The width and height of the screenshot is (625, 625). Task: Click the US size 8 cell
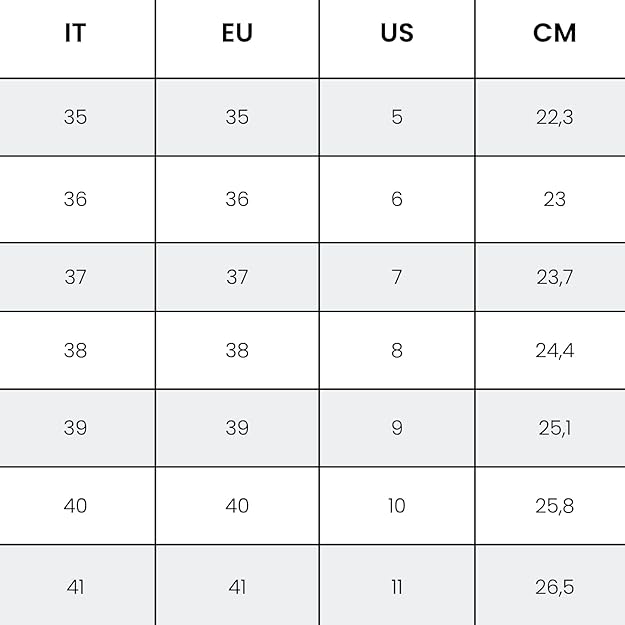click(397, 350)
